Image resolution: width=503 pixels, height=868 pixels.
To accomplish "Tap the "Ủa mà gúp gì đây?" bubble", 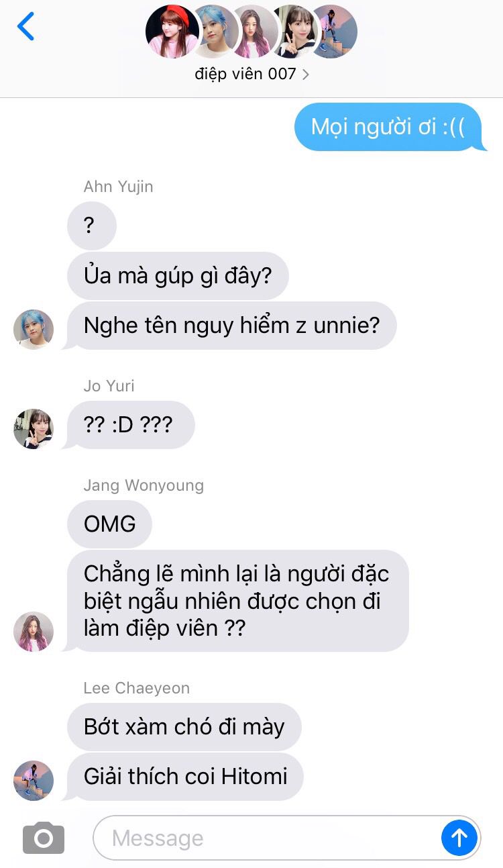I will click(178, 276).
